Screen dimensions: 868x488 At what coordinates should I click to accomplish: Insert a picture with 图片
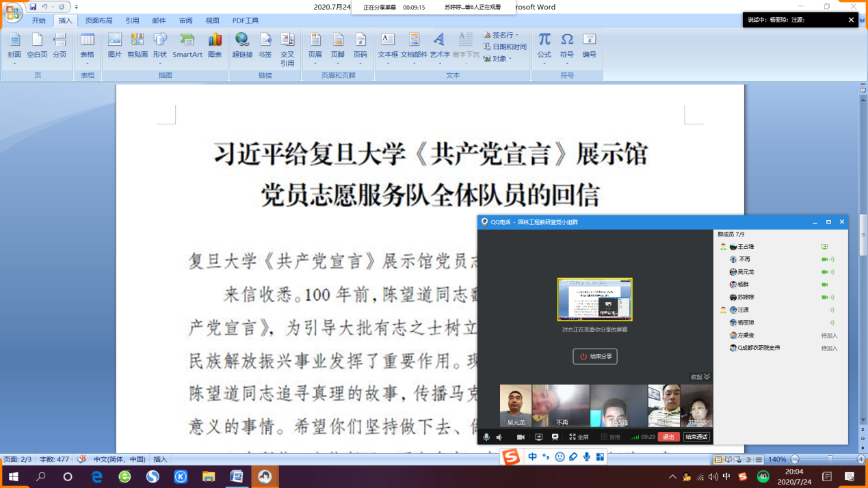[x=114, y=46]
